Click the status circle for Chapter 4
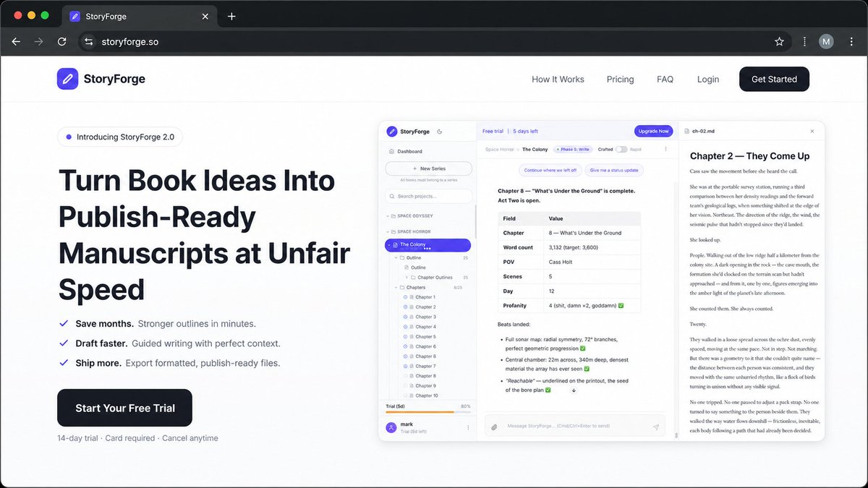The image size is (868, 488). (x=405, y=327)
